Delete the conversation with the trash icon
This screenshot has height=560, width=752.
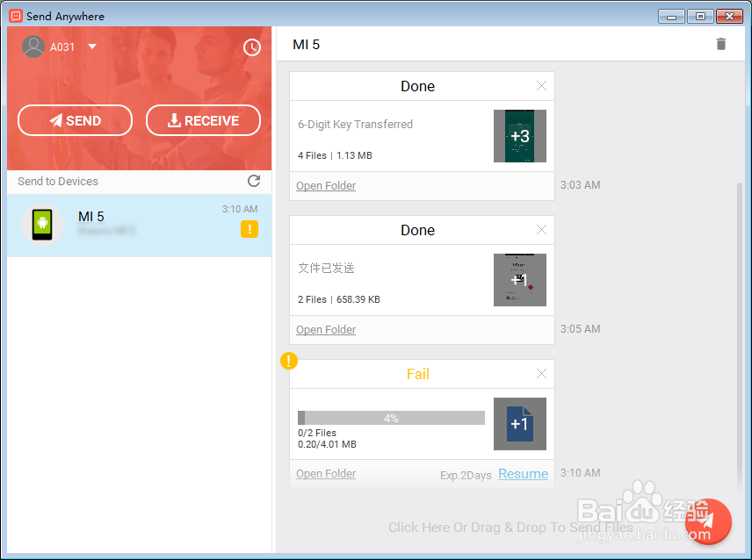coord(721,44)
